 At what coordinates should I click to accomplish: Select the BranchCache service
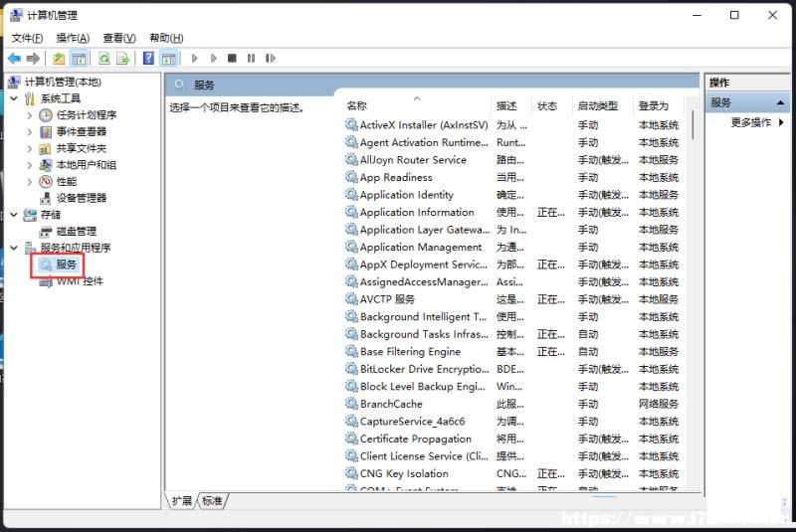coord(391,404)
